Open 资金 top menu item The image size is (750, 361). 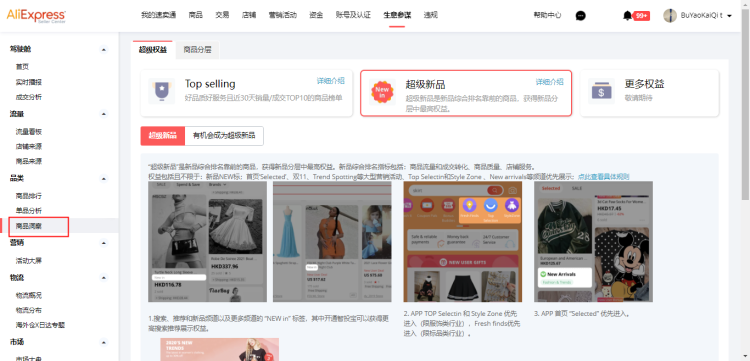pos(316,15)
